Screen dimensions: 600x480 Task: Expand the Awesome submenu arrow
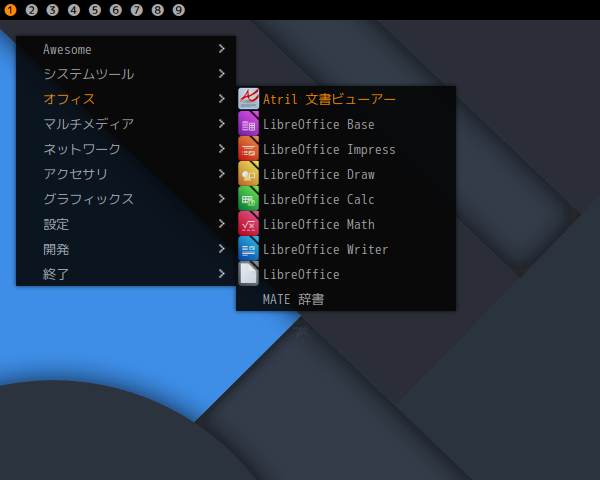tap(222, 49)
